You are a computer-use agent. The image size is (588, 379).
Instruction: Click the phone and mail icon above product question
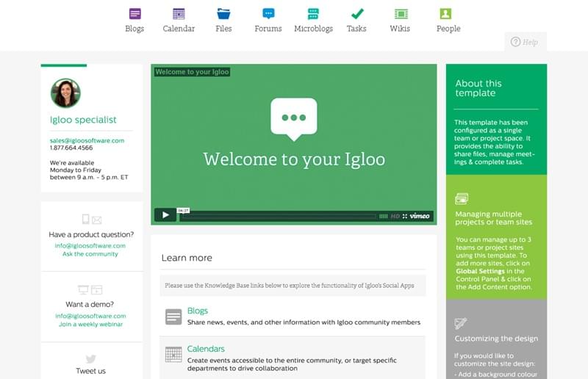click(91, 220)
